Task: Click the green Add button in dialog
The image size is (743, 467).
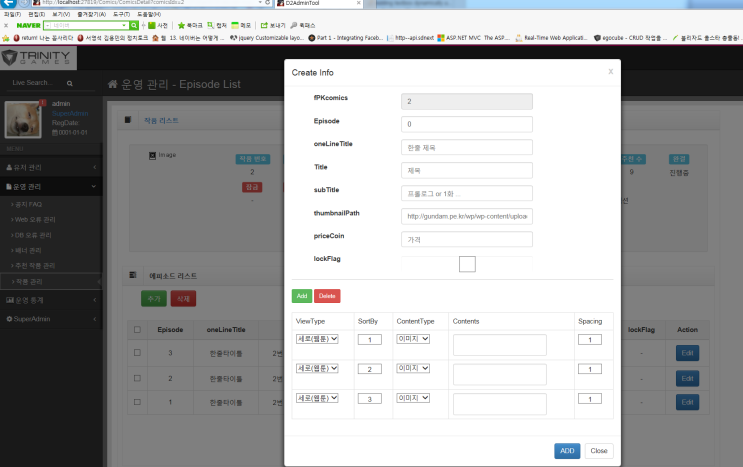Action: [x=302, y=296]
